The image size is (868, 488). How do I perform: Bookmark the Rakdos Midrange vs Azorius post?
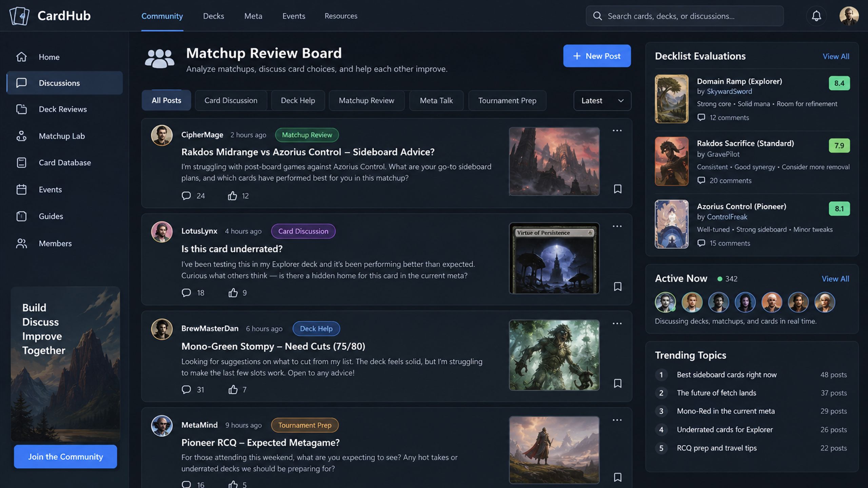[617, 189]
